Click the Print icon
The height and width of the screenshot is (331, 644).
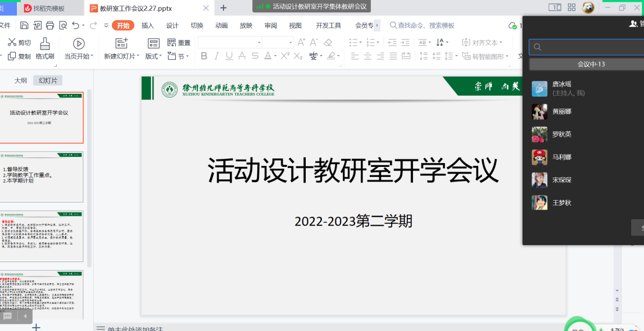(x=50, y=25)
